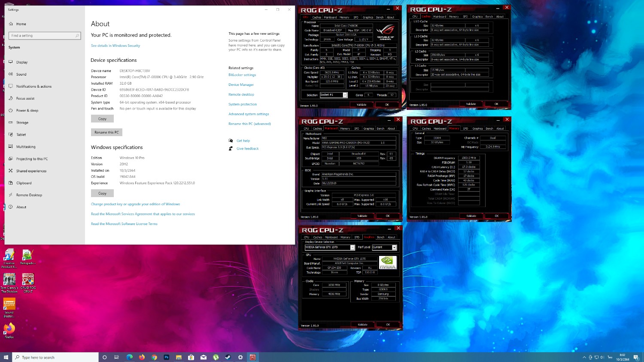This screenshot has height=362, width=644.
Task: Click Rename this PC button
Action: coord(106,132)
